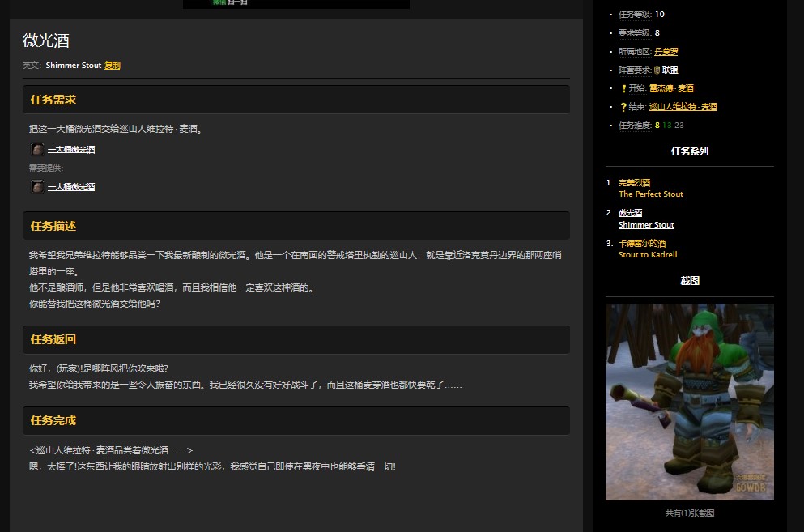Open The Perfect Stout quest in series

pos(651,194)
